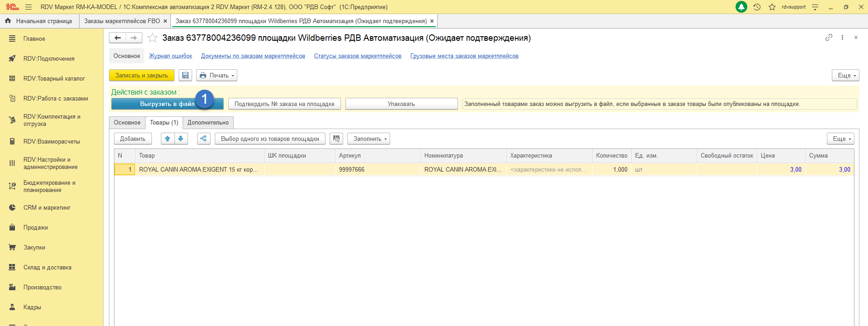Expand the Печать dropdown

pos(217,75)
